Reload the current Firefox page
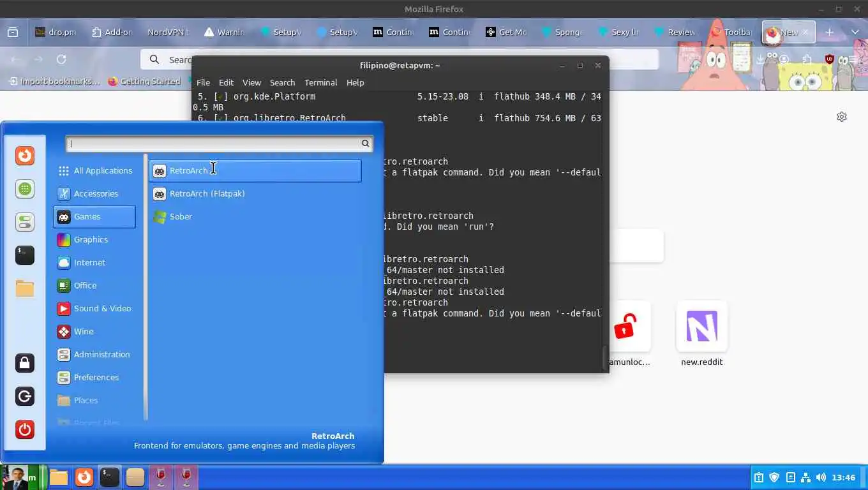Screen dimensions: 868x490 61,59
